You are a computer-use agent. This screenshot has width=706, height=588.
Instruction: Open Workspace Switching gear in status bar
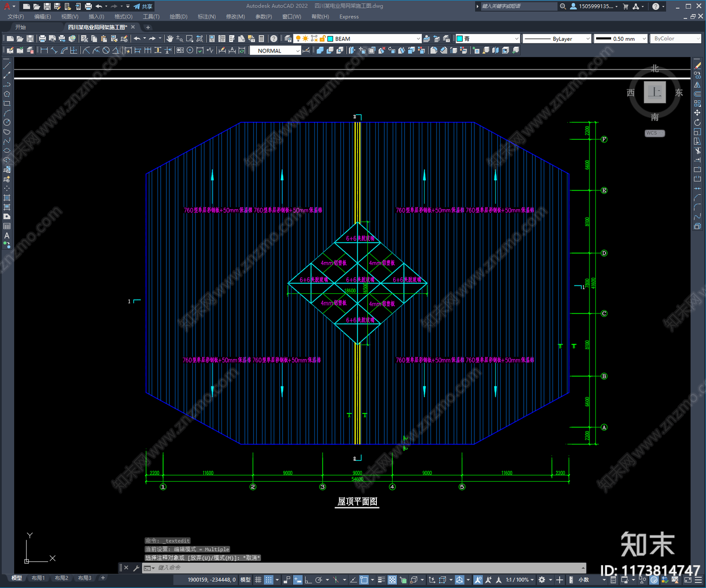542,580
